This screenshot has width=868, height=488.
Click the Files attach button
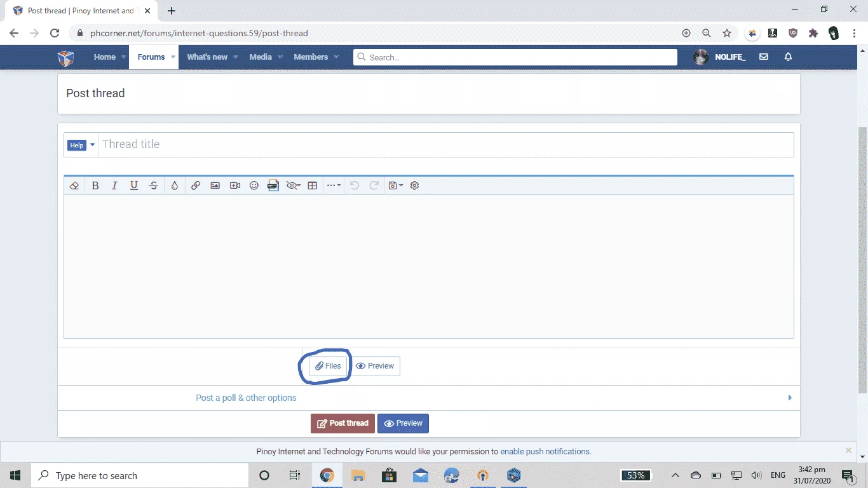coord(328,366)
